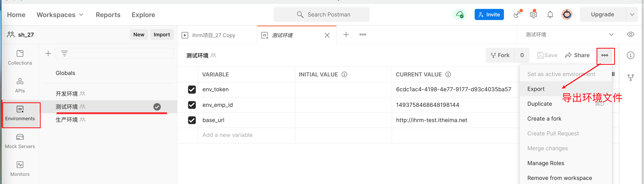
Task: Select the Environments sidebar section
Action: (x=20, y=113)
